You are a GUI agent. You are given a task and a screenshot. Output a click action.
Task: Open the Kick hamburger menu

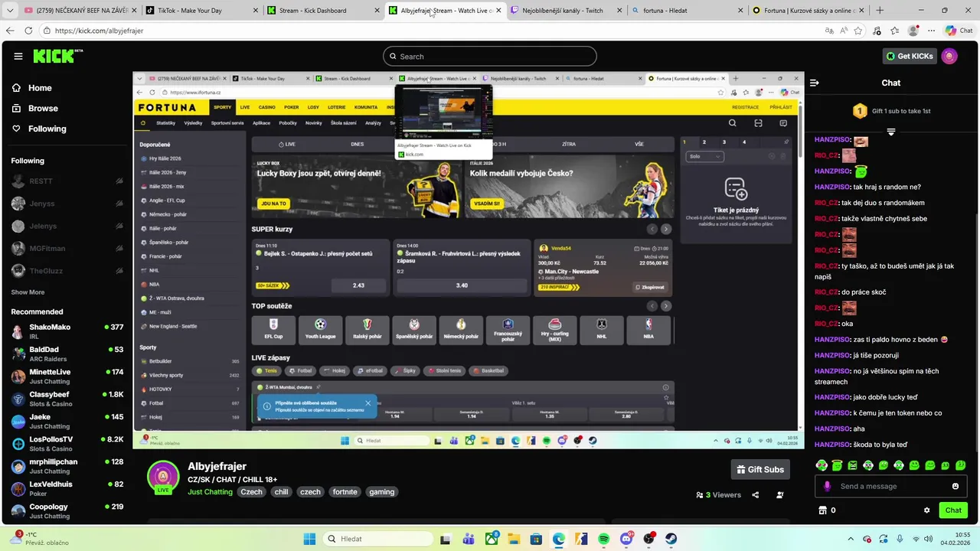pos(18,56)
